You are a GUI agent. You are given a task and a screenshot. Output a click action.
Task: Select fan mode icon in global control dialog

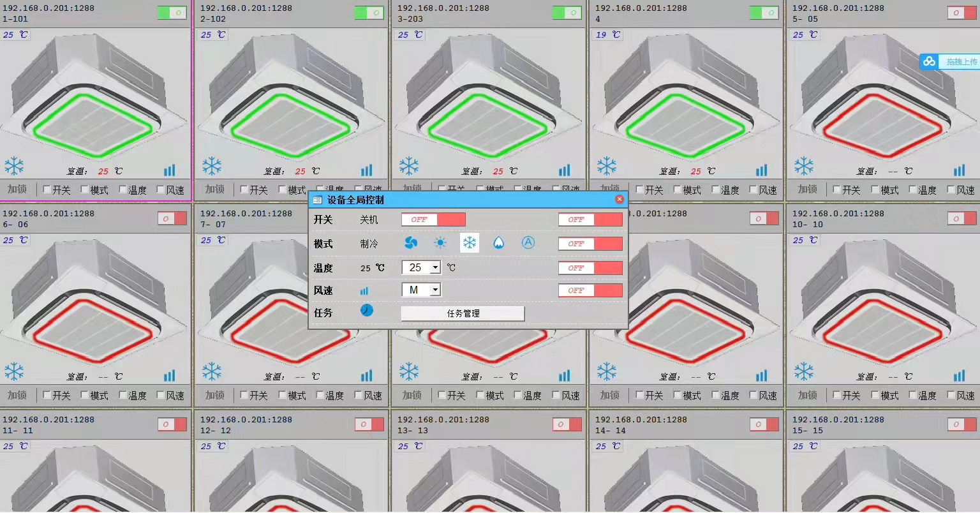click(411, 243)
